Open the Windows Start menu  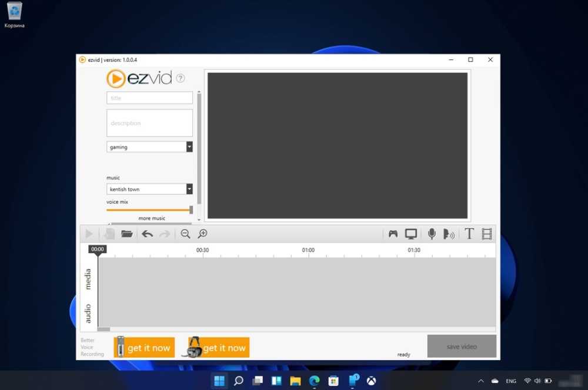tap(219, 381)
